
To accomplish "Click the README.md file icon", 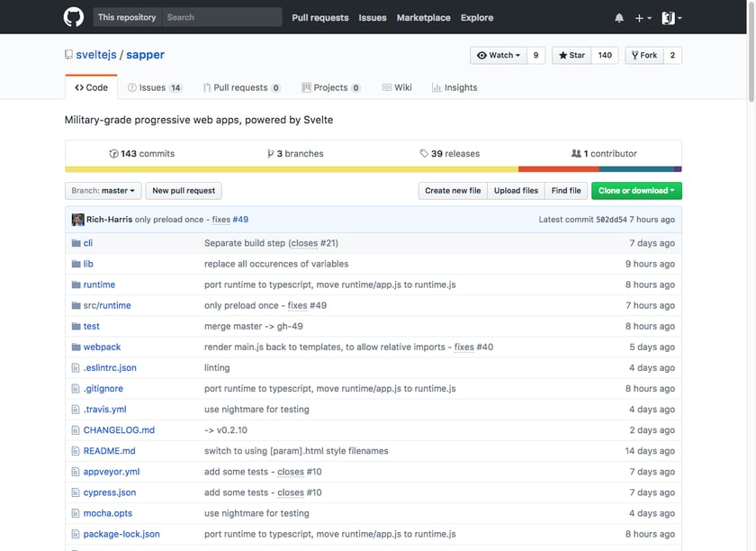I will [x=76, y=451].
